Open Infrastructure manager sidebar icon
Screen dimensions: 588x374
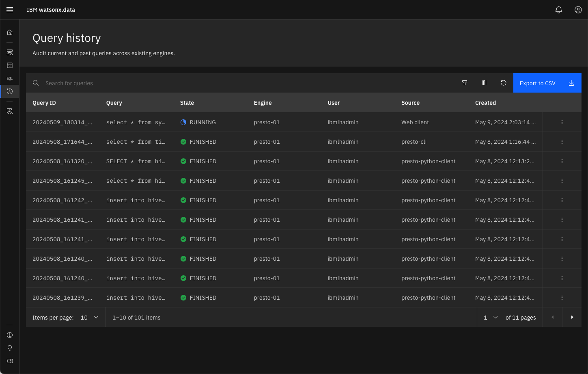[10, 52]
